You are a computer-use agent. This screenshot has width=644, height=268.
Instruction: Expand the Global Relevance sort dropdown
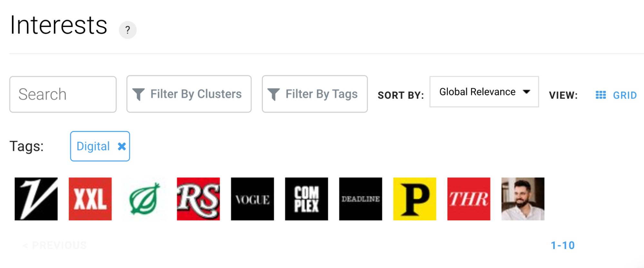coord(484,92)
